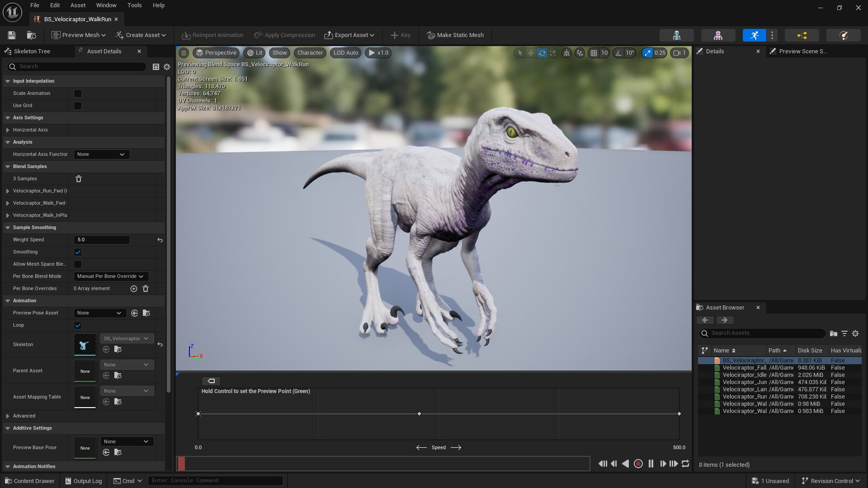Open the Asset menu
The image size is (868, 488).
[77, 5]
